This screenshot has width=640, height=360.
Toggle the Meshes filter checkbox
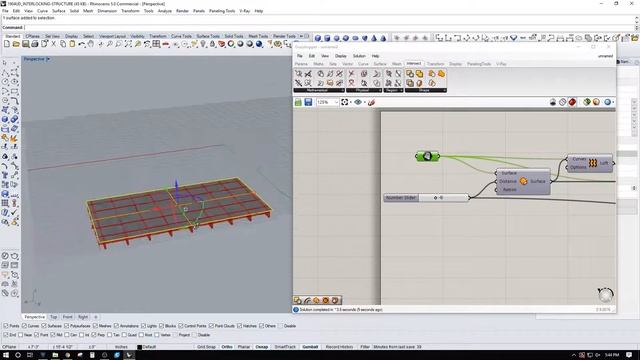click(x=96, y=326)
